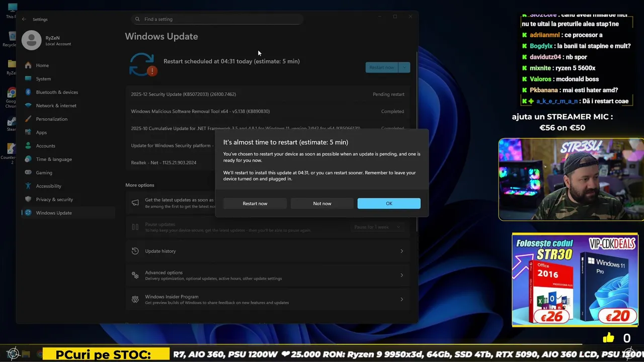Go to Accounts in Settings sidebar
Screen dimensions: 644x362
tap(67, 146)
